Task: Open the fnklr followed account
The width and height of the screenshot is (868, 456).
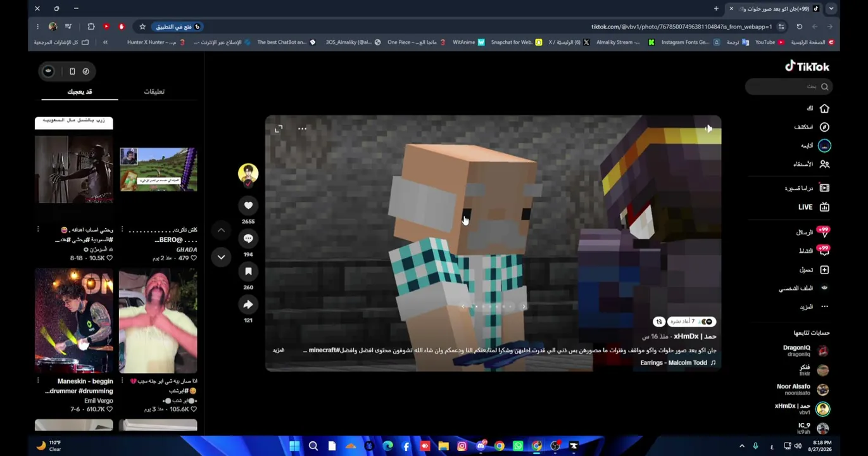Action: pyautogui.click(x=814, y=370)
